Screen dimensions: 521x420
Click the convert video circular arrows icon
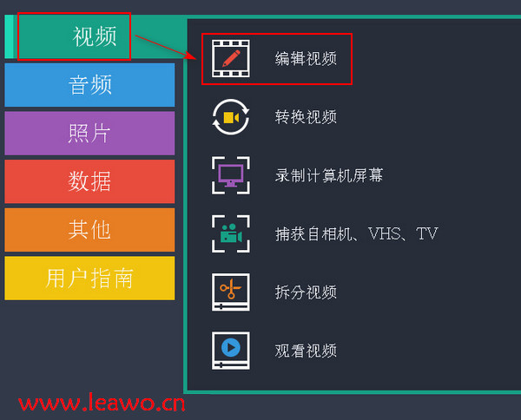pos(231,117)
